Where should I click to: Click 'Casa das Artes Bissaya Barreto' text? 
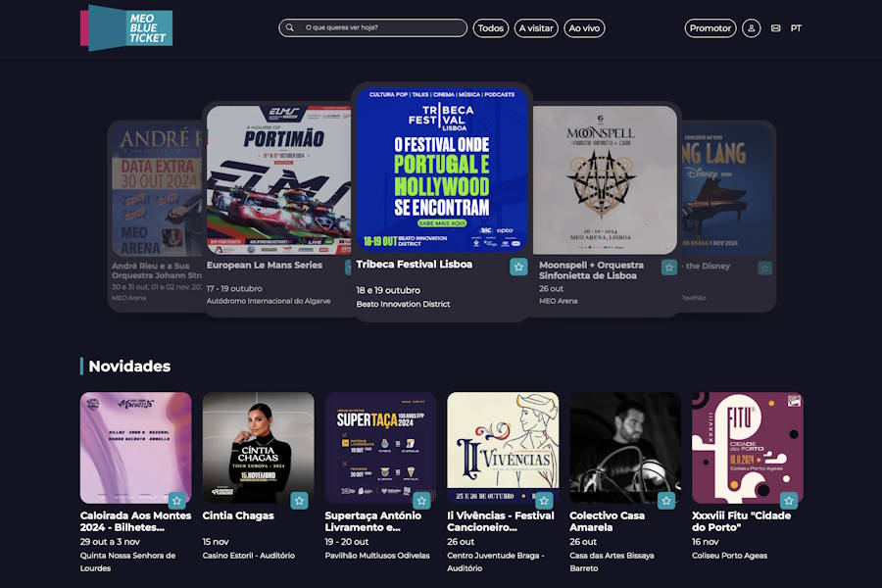pos(612,562)
